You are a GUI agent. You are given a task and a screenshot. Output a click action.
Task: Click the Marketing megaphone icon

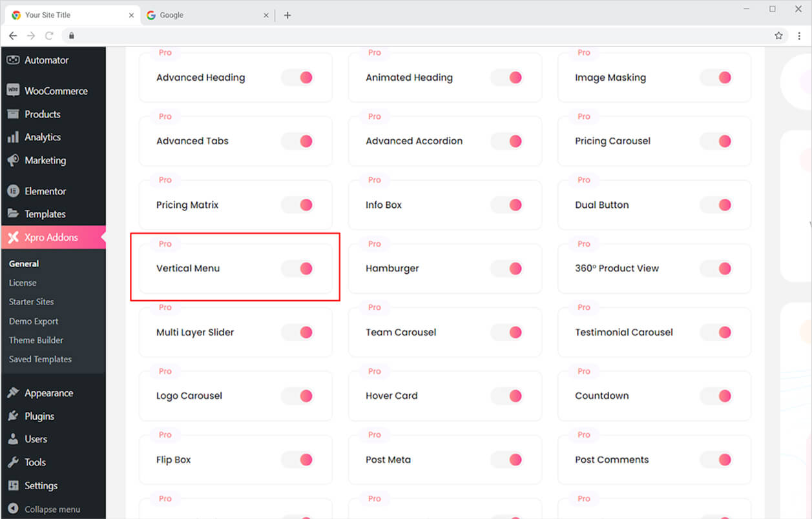[x=13, y=160]
